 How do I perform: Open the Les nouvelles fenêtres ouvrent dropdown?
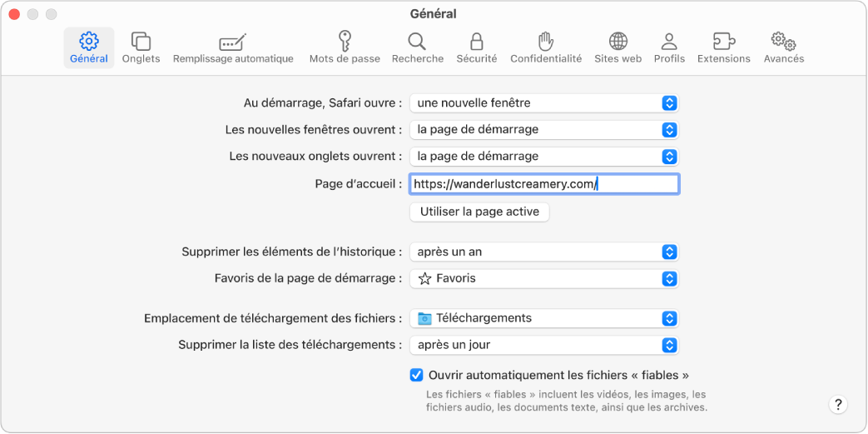pyautogui.click(x=545, y=130)
